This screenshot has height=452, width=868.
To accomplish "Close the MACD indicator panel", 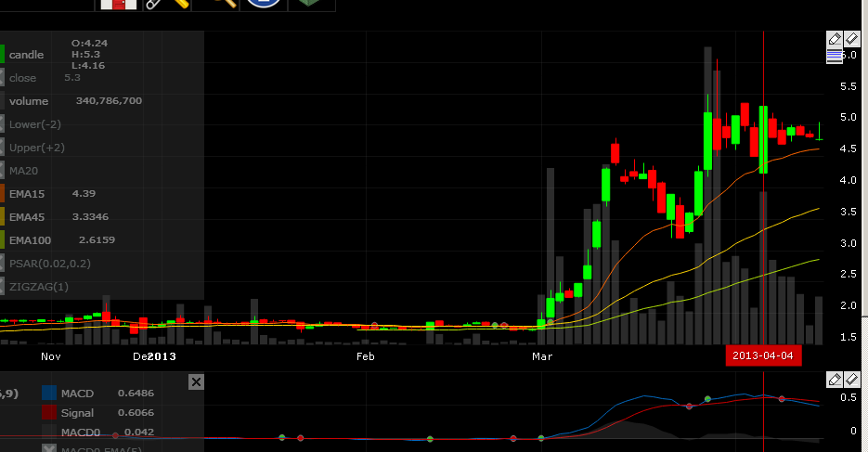I will point(196,381).
